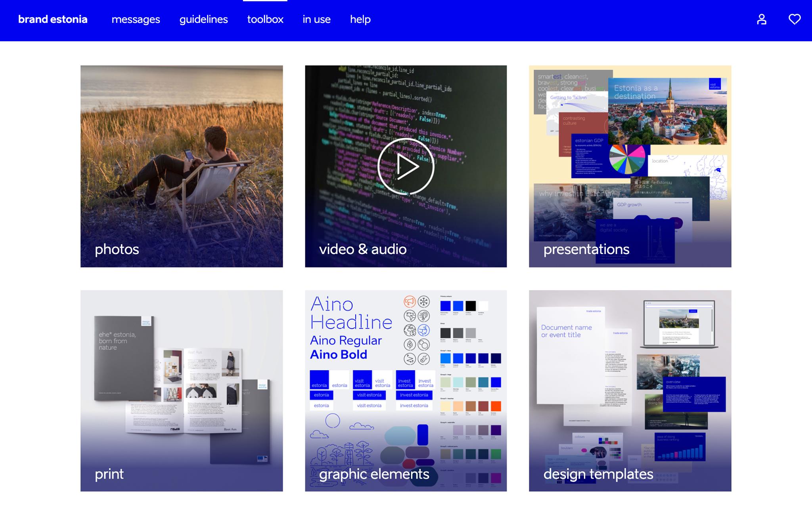Image resolution: width=812 pixels, height=508 pixels.
Task: Open the help menu item
Action: click(360, 19)
